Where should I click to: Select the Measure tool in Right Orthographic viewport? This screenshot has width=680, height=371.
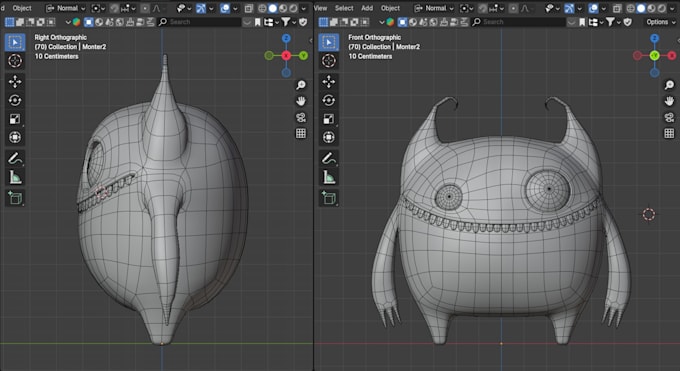[15, 177]
